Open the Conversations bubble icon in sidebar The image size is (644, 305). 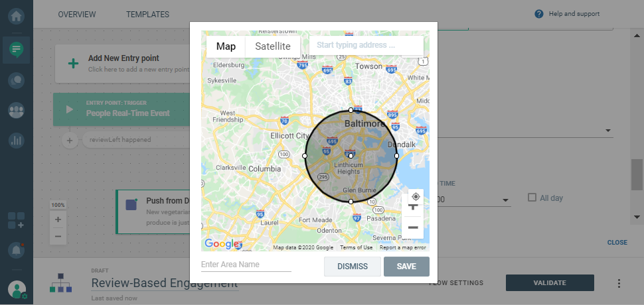point(17,80)
